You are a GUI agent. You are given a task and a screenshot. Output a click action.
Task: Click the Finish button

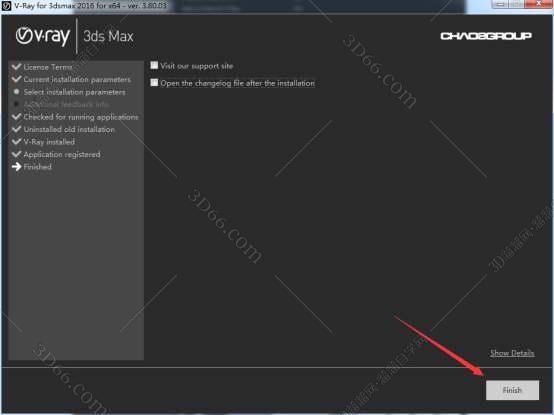coord(512,390)
